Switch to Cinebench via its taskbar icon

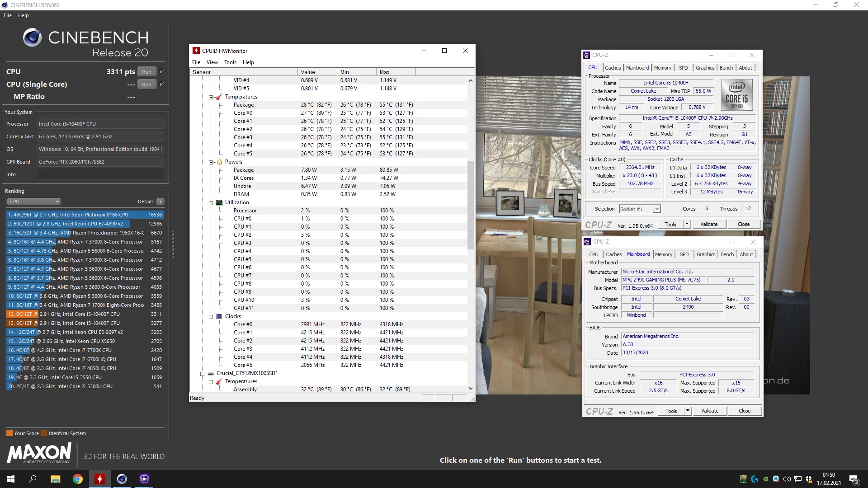(122, 479)
